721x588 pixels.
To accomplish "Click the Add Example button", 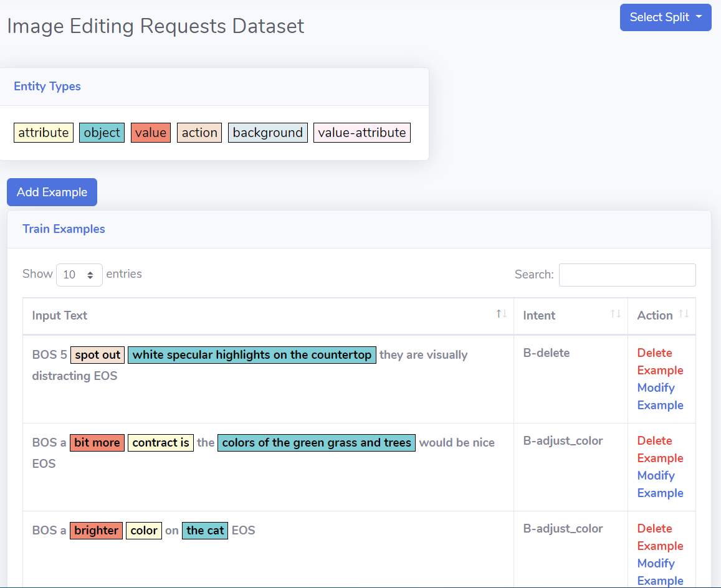I will [x=52, y=192].
